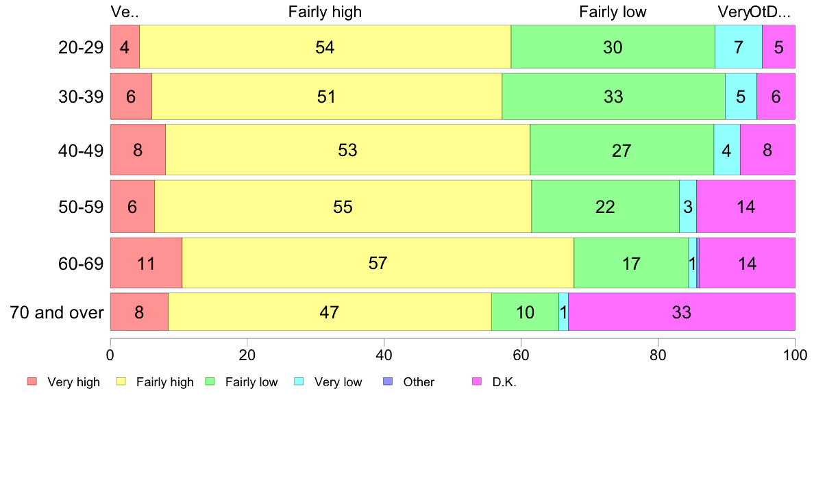Image resolution: width=814 pixels, height=504 pixels.
Task: Select the 30-39 Fairly low segment labeled 33
Action: (614, 96)
